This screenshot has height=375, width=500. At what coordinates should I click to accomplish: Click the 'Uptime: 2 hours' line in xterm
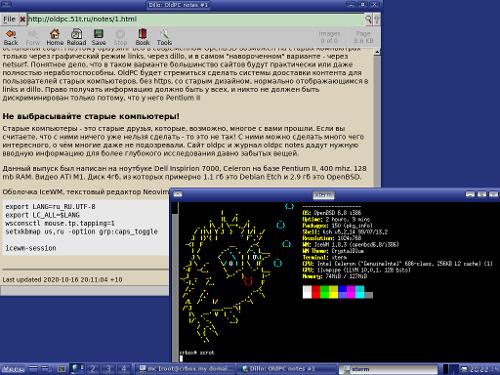pos(336,219)
